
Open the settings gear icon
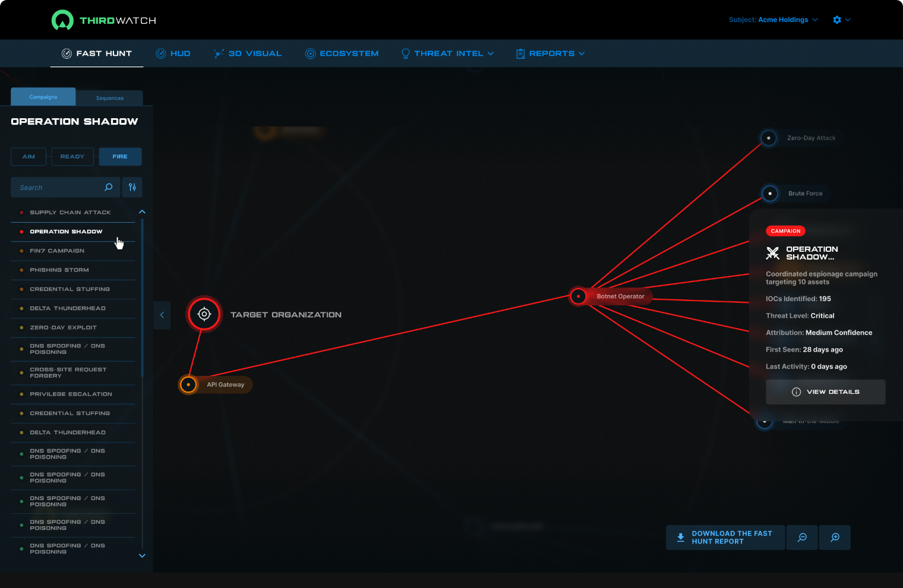pos(837,20)
